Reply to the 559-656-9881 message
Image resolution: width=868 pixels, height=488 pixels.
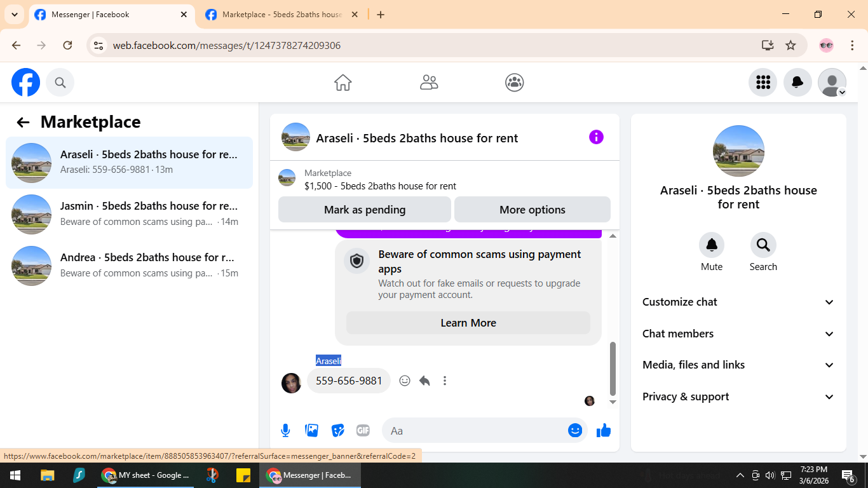pos(424,381)
